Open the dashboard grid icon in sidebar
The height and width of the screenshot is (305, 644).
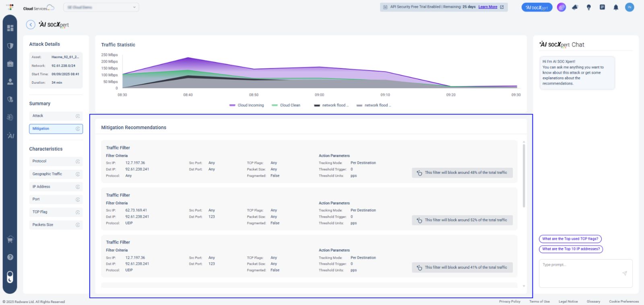point(10,28)
